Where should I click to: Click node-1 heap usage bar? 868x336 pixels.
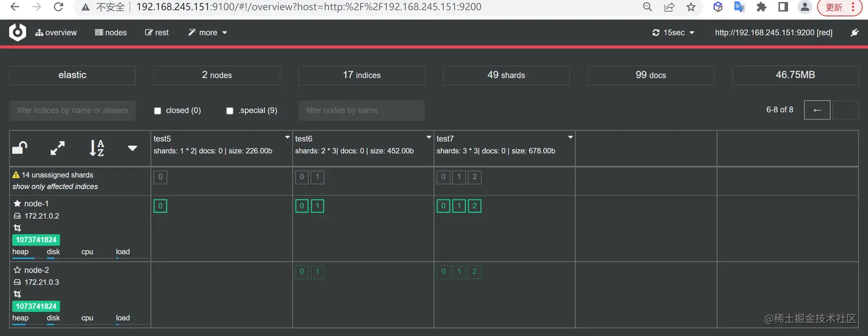[28, 258]
